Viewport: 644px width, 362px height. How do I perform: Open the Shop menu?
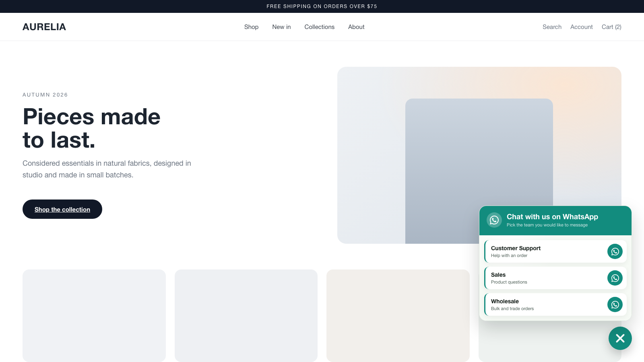coord(251,27)
